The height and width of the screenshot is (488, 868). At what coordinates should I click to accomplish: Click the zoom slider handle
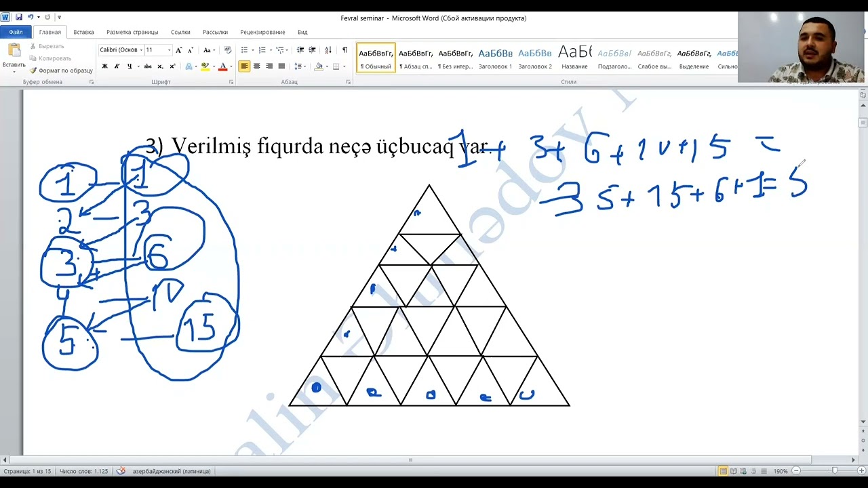pos(834,471)
